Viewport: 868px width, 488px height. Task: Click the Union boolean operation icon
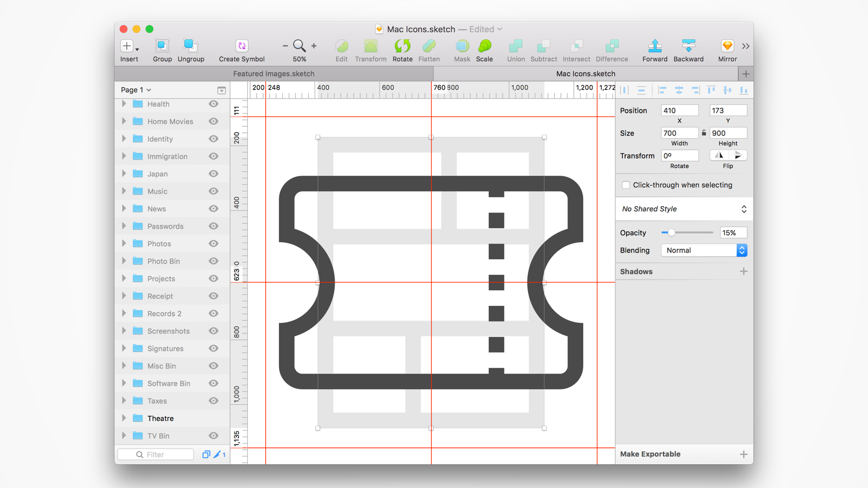click(515, 47)
